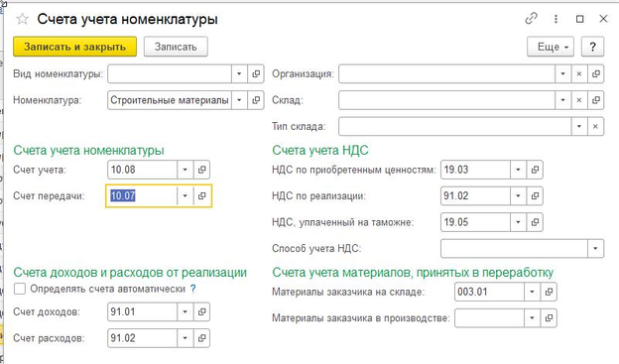The height and width of the screenshot is (364, 619).
Task: Click НДС по приобретенным ценностям field 19.03
Action: (x=475, y=170)
